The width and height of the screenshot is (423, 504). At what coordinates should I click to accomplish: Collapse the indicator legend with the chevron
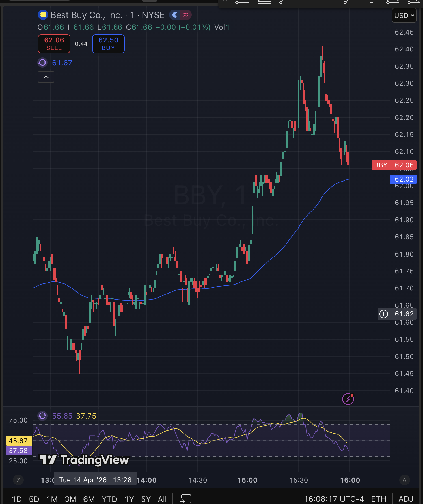[x=46, y=77]
